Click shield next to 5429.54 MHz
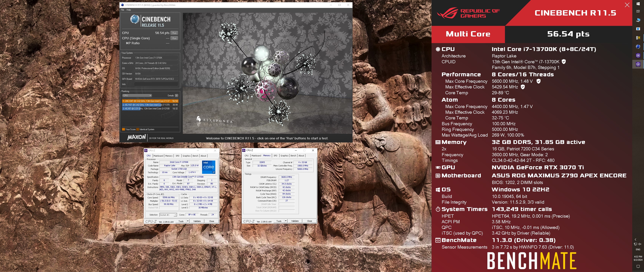Viewport: 644px width, 272px height. click(523, 87)
